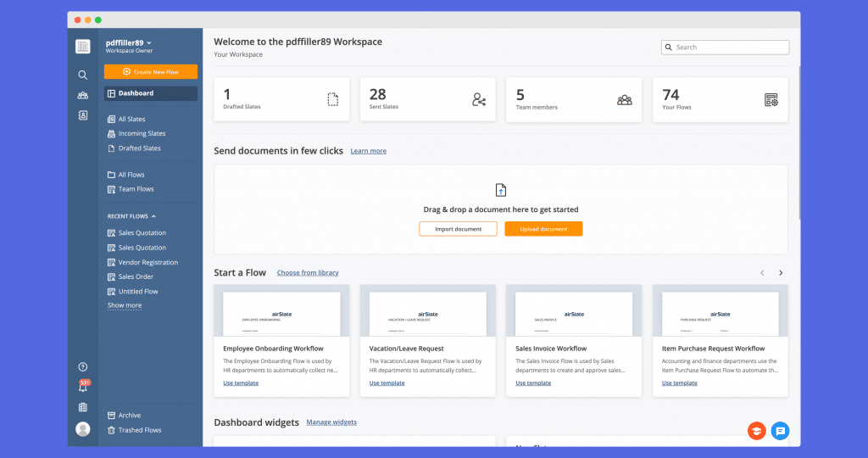
Task: Show next Start a Flow templates
Action: click(x=781, y=272)
